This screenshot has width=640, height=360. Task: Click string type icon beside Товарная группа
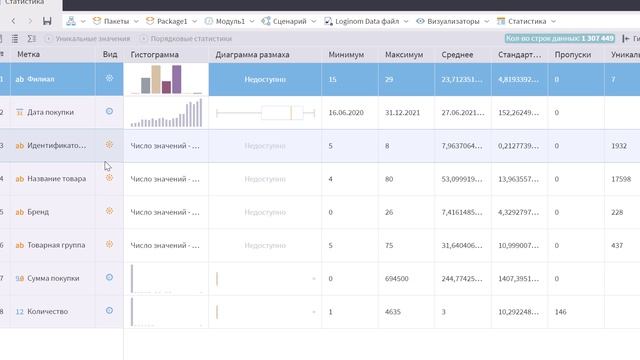[20, 245]
